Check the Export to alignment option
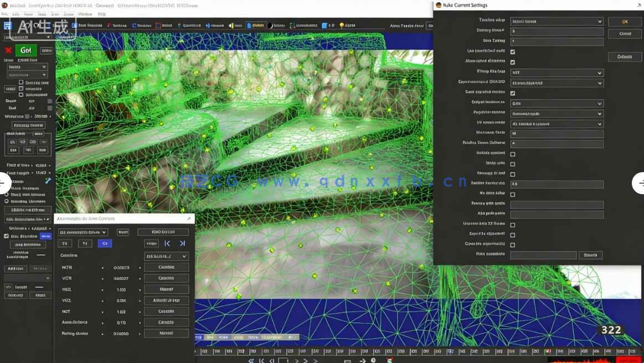 513,234
